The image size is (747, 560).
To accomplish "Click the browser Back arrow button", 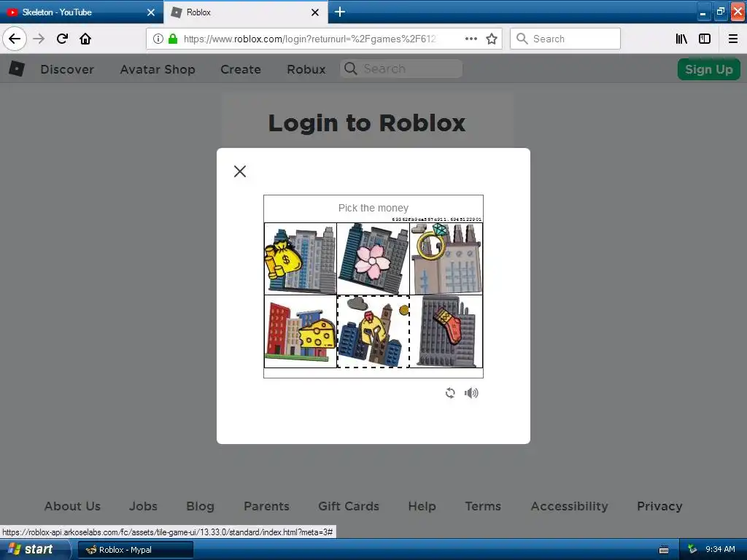I will tap(15, 39).
